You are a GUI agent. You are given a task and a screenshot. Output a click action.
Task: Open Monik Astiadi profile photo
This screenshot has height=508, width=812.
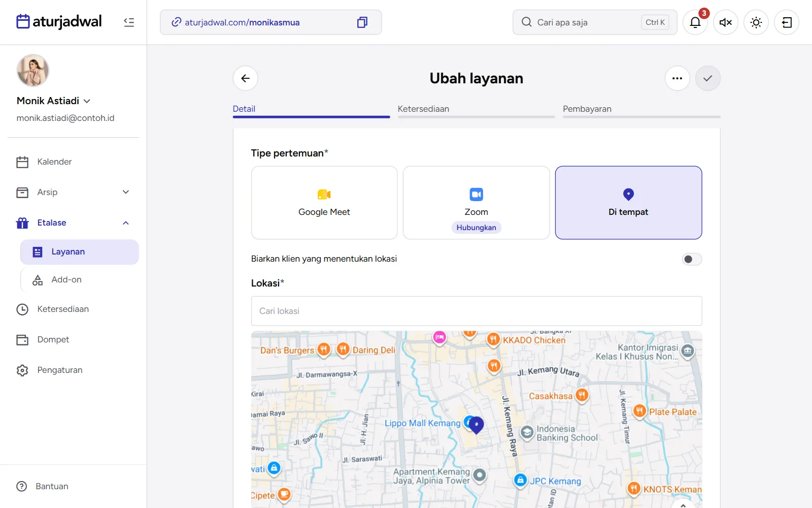(x=33, y=71)
